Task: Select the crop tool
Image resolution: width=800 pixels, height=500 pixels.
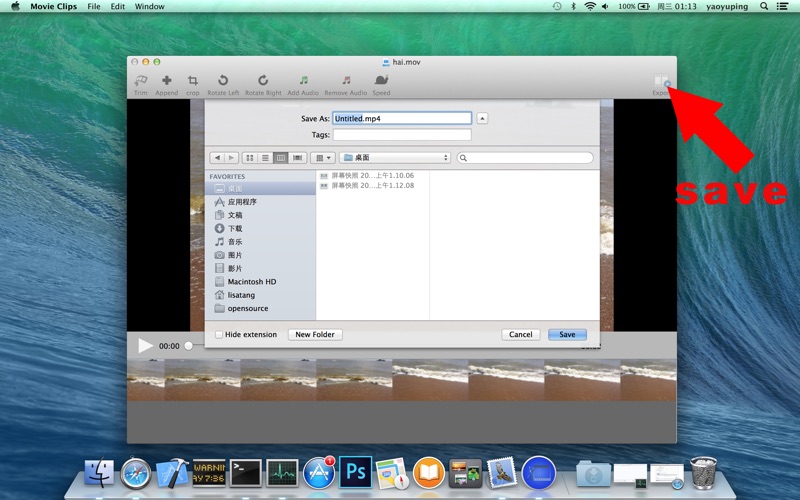Action: (x=192, y=85)
